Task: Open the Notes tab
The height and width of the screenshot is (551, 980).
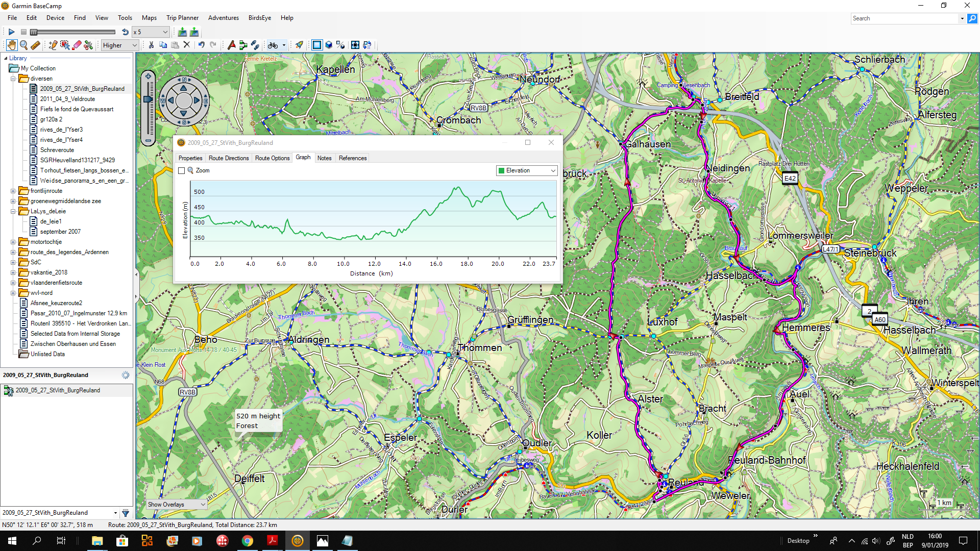Action: [x=324, y=158]
